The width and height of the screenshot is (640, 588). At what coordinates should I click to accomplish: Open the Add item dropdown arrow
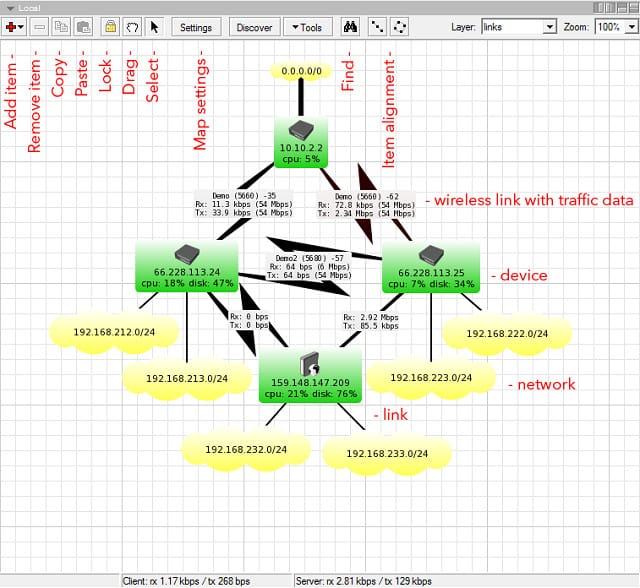[x=21, y=27]
